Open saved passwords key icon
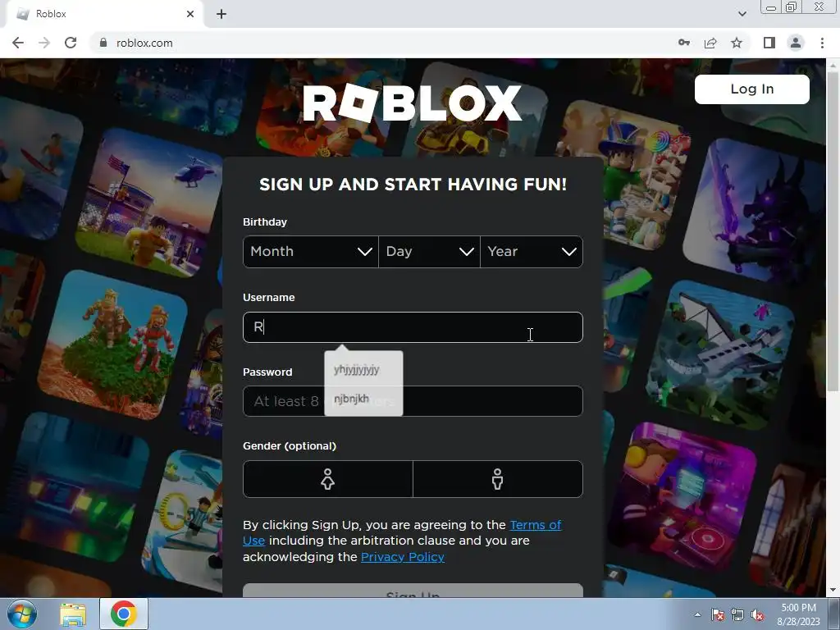The image size is (840, 630). 683,43
